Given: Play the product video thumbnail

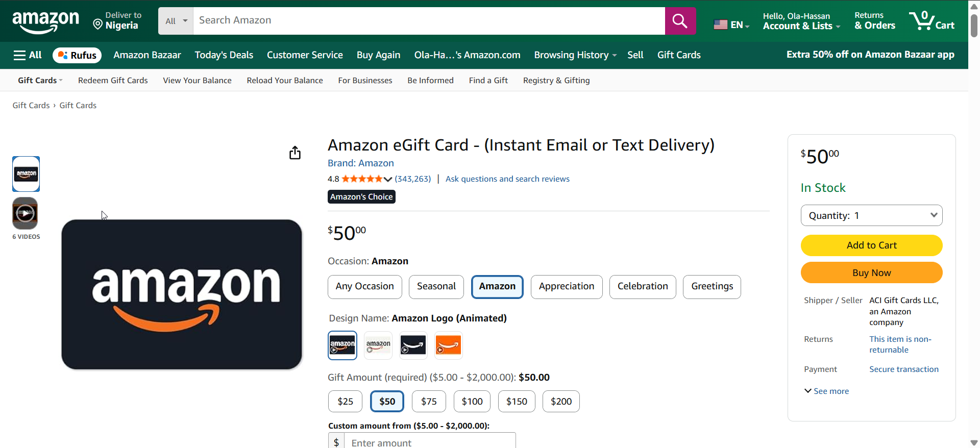Looking at the screenshot, I should coord(26,213).
